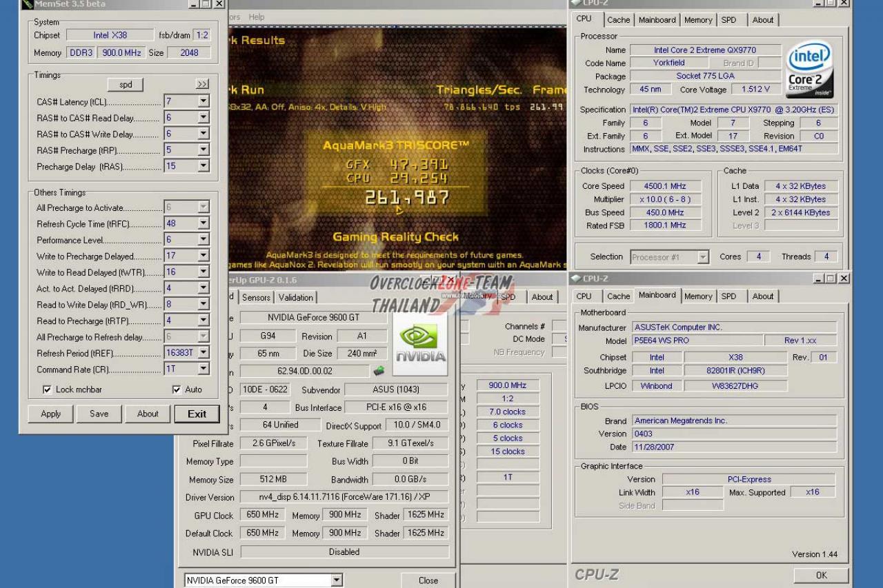Screen dimensions: 883x588
Task: Click the fsb/dram value 1:2 in MemSet
Action: coord(201,35)
